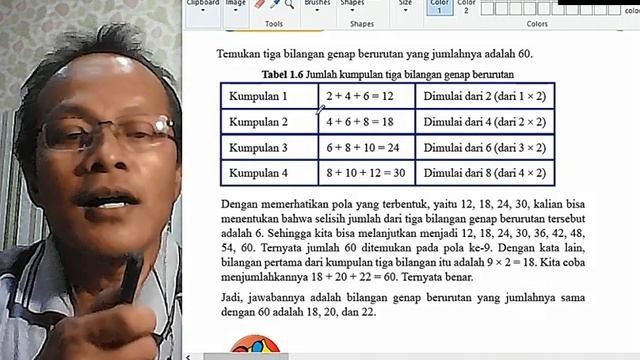This screenshot has width=640, height=360.
Task: Click the text "menjumlahkannya 18 + 20 + 22 = 60"
Action: (309, 277)
